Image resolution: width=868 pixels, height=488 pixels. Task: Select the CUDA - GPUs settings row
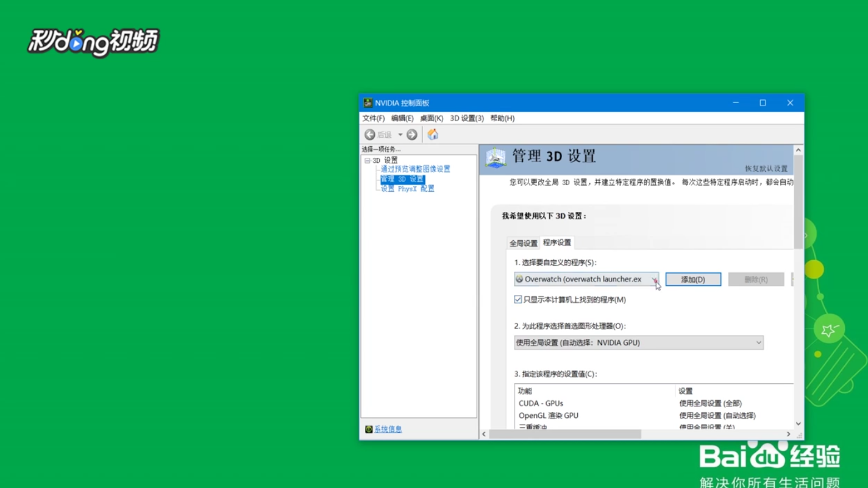tap(655, 403)
